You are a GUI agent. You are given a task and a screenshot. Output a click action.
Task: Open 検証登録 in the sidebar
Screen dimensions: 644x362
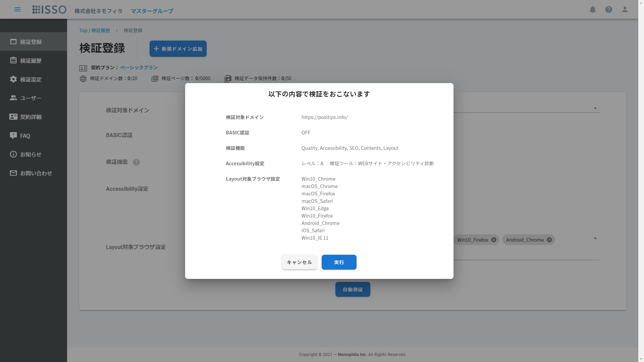pyautogui.click(x=34, y=42)
